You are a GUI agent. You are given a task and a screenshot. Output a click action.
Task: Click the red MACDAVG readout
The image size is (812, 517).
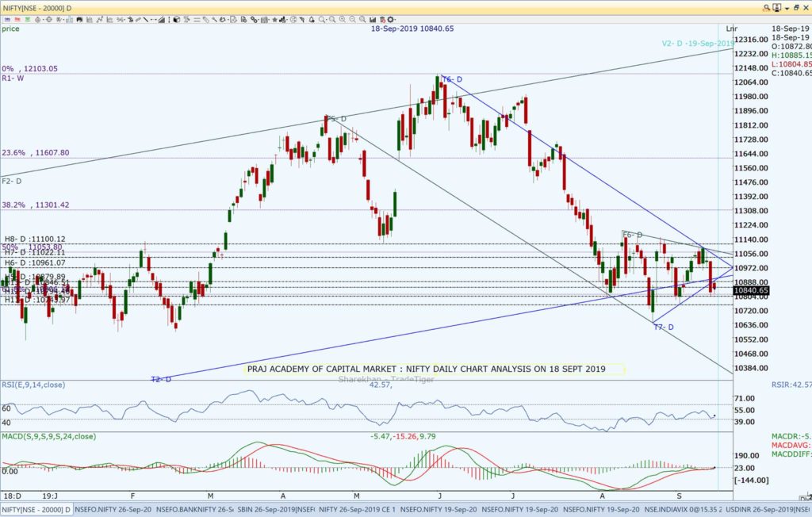click(791, 446)
